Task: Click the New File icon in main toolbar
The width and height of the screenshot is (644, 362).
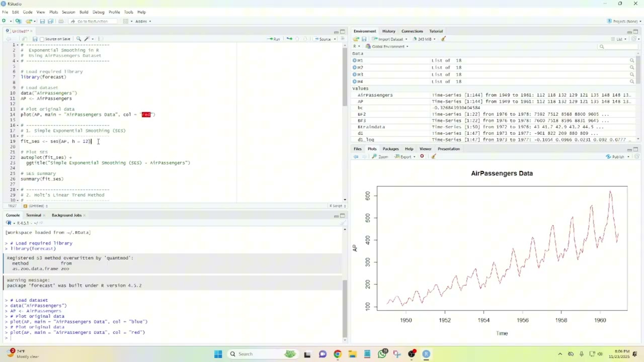Action: pos(4,21)
